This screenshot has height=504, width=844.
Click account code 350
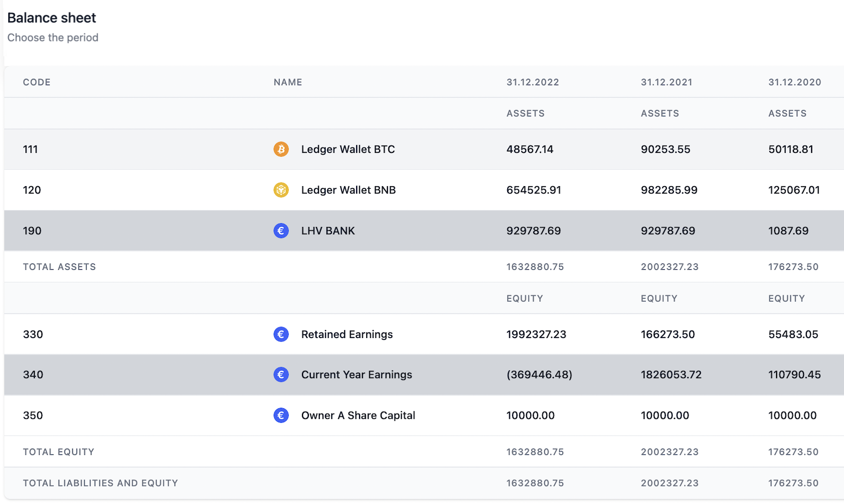point(33,416)
